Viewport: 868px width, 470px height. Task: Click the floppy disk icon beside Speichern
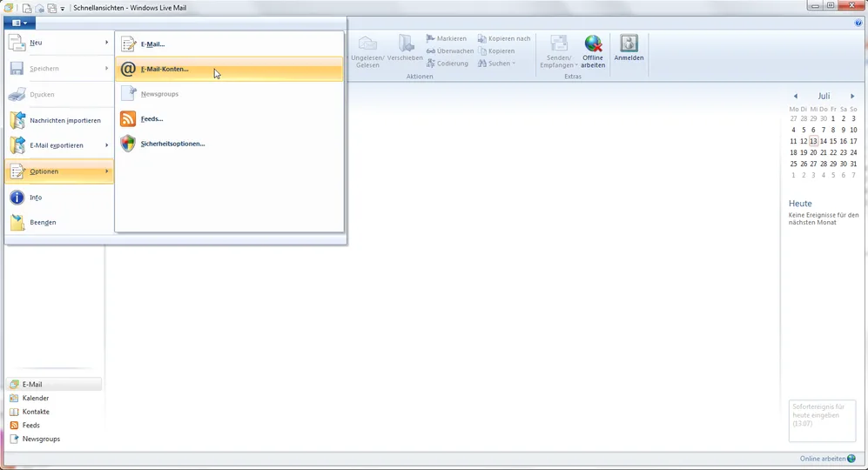(x=17, y=69)
